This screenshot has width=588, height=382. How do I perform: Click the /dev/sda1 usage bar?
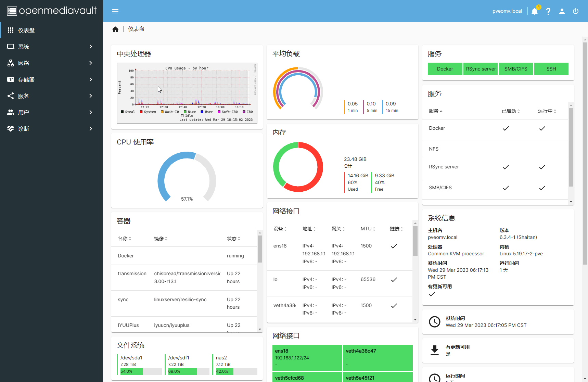click(x=141, y=371)
